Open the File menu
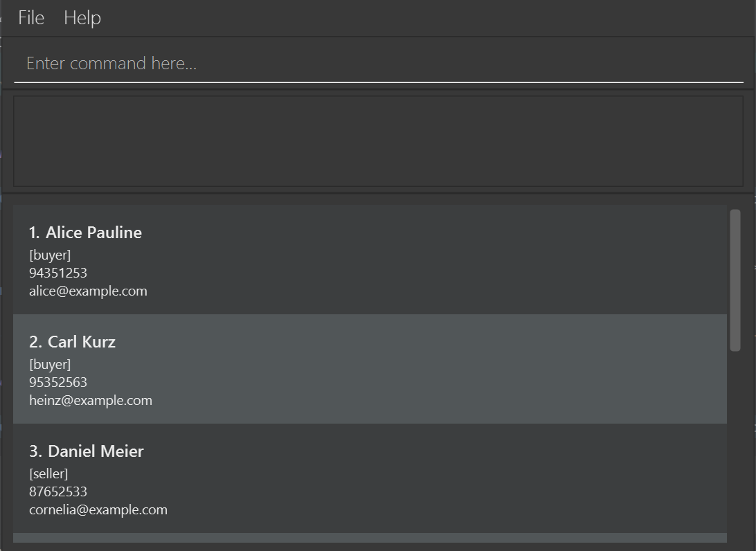The width and height of the screenshot is (756, 551). coord(31,18)
